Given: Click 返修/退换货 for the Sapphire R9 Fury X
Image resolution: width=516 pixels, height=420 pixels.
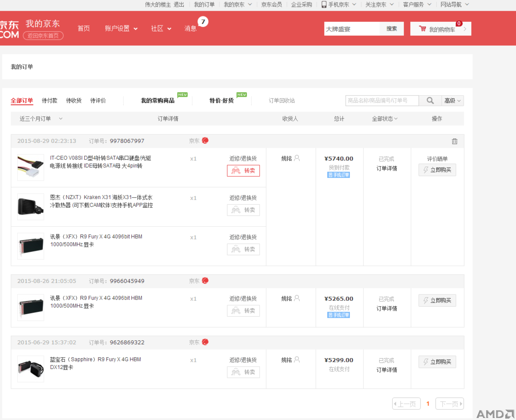Looking at the screenshot, I should click(x=243, y=360).
